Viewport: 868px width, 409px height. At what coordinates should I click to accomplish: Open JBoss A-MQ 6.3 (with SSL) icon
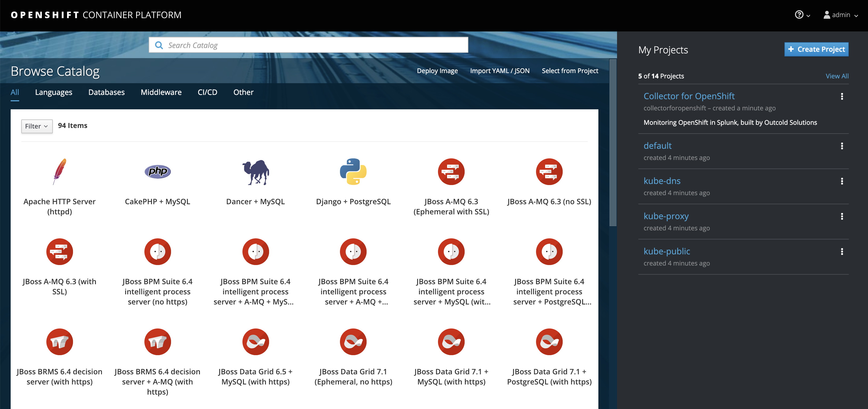coord(60,251)
